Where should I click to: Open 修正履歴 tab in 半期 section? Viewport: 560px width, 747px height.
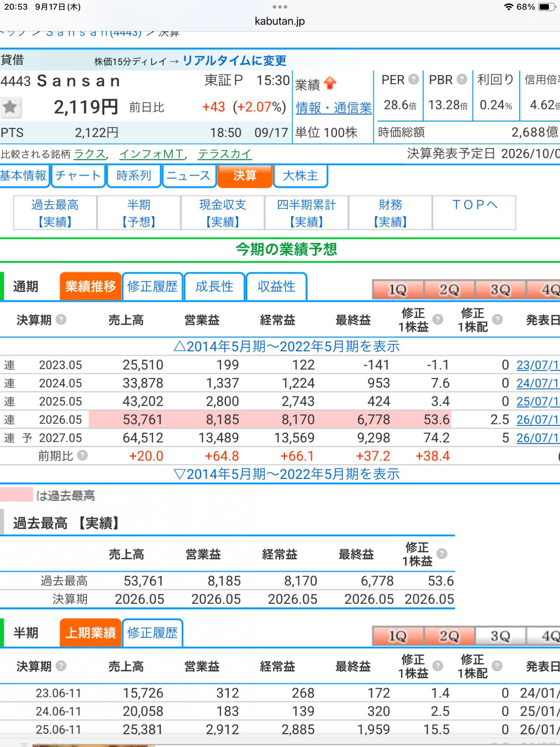[x=152, y=633]
